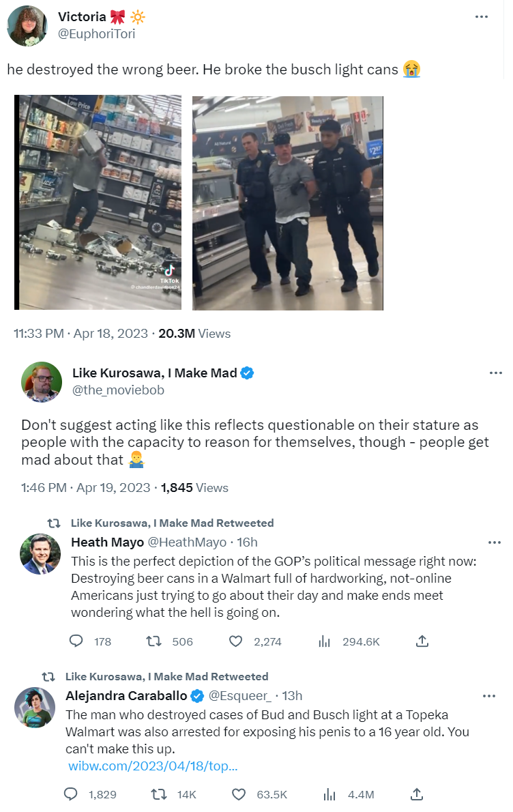Share Heath Mayo's tweet
Viewport: 513px width, 812px height.
(x=422, y=641)
